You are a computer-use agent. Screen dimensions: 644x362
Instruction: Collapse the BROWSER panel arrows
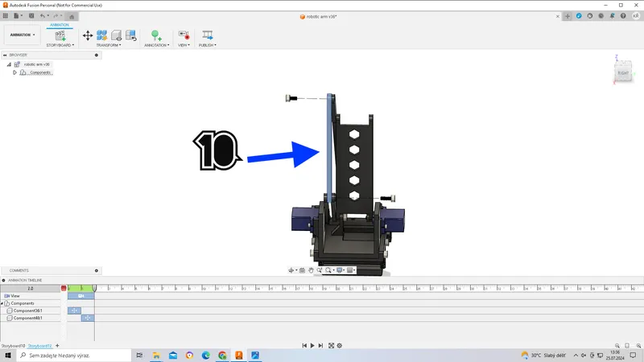(x=5, y=55)
